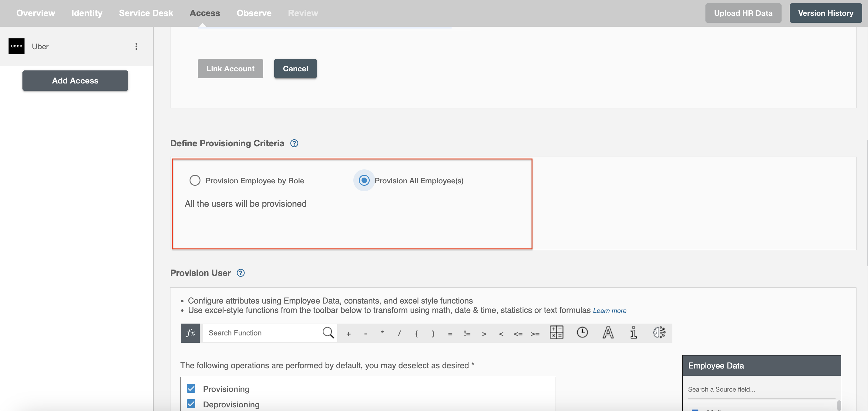Screen dimensions: 868x411
Task: Select Provision Employee by Role option
Action: tap(195, 180)
